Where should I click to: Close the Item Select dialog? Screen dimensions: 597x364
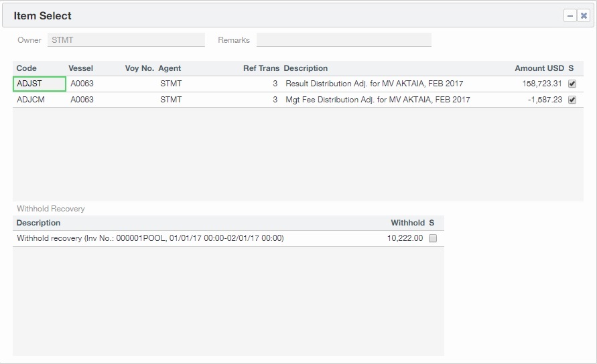point(584,15)
